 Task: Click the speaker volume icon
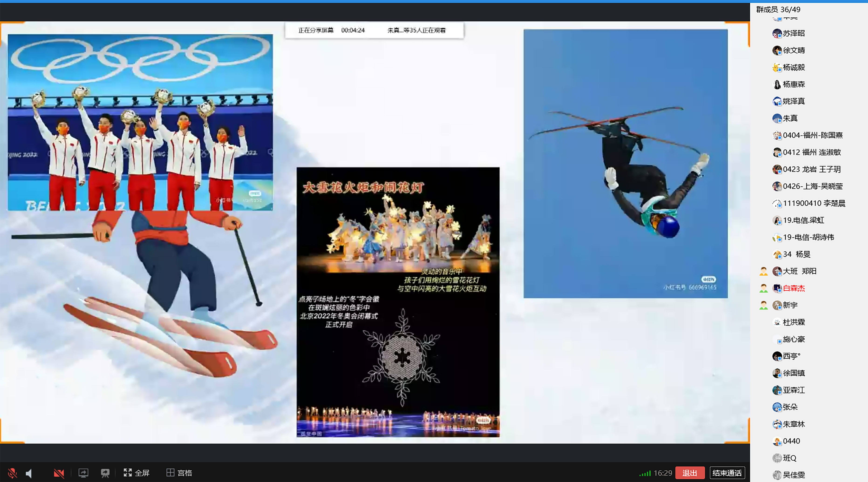[x=29, y=473]
